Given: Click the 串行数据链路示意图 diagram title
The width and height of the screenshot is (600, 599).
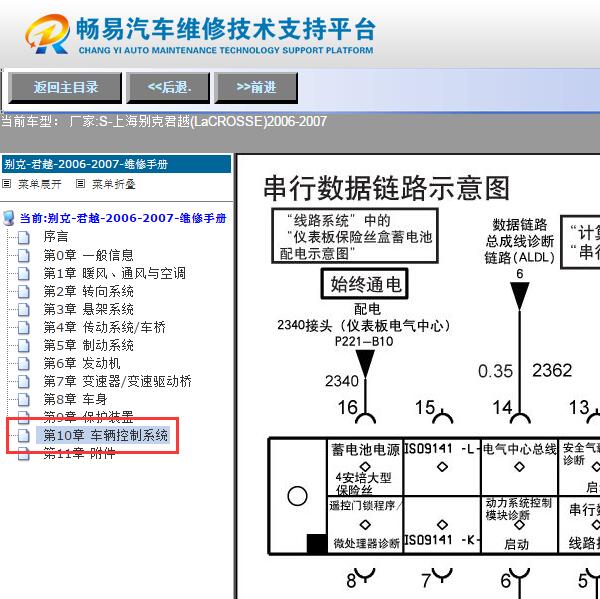Looking at the screenshot, I should 386,188.
